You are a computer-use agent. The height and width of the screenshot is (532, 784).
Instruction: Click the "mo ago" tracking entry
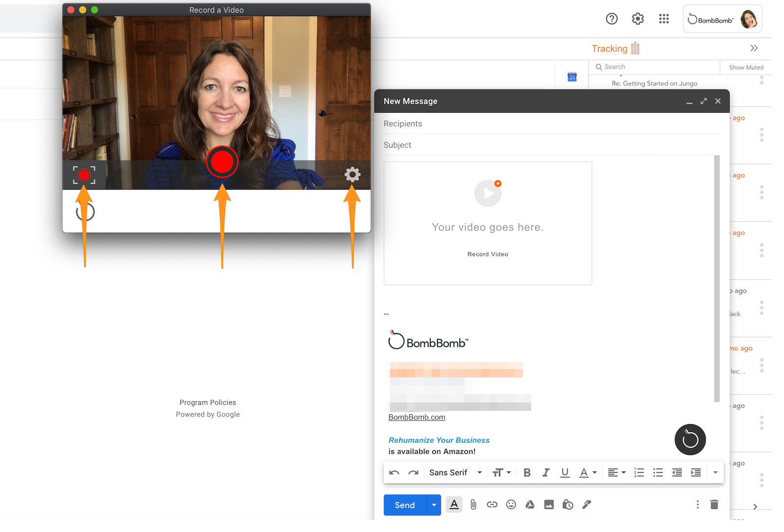coord(741,348)
